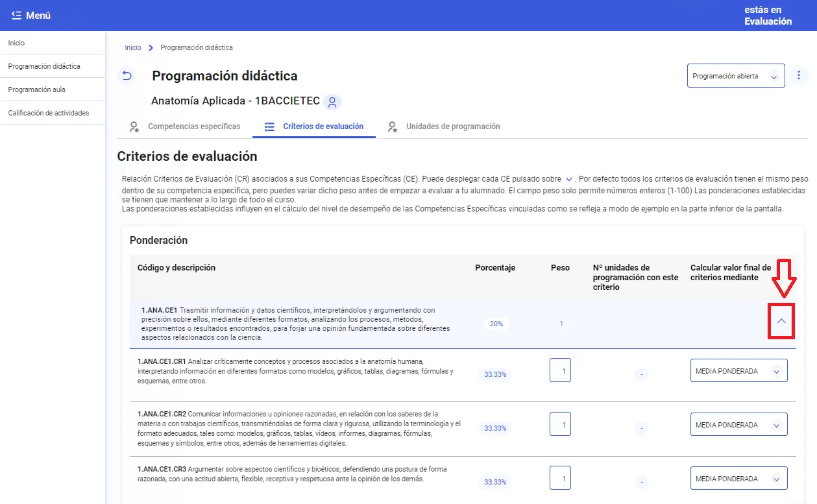Open MEDIA PONDERADA dropdown for 1.ANA.CE1.CR3
The width and height of the screenshot is (817, 504).
click(x=738, y=478)
